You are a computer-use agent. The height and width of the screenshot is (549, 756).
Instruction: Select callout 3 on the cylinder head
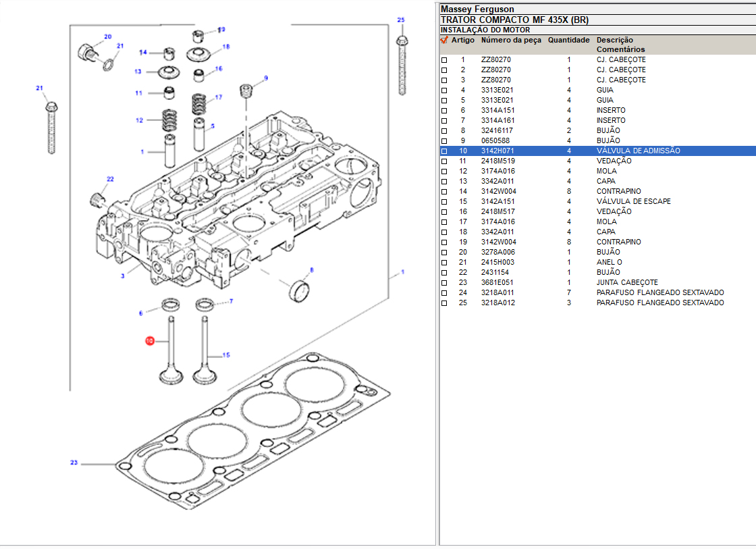[122, 276]
